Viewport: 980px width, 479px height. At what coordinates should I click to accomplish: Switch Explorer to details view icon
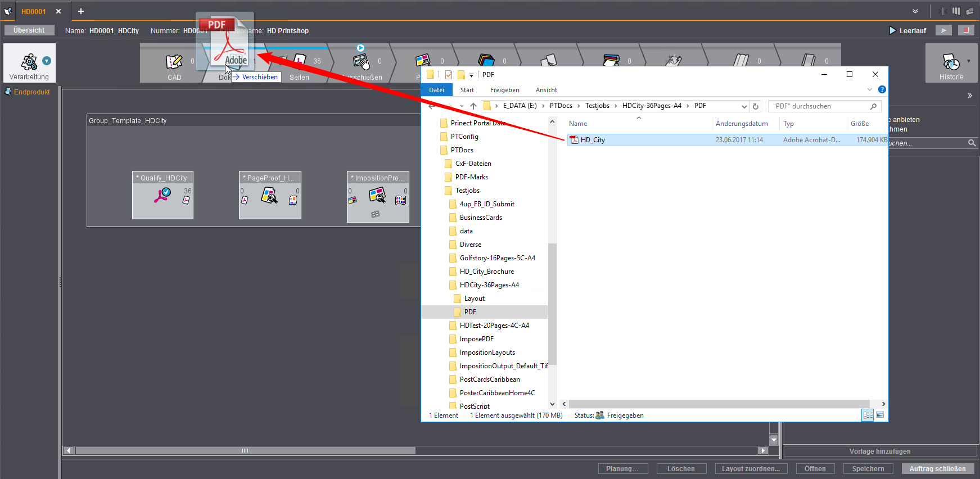pyautogui.click(x=868, y=415)
